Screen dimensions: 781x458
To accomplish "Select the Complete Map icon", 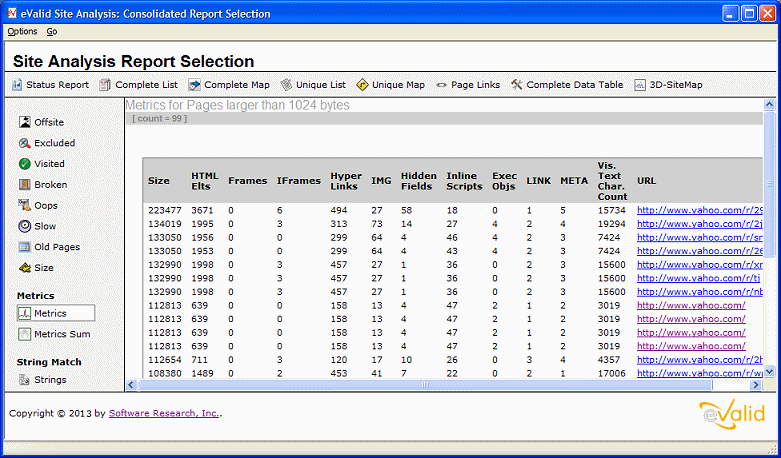I will click(x=194, y=85).
